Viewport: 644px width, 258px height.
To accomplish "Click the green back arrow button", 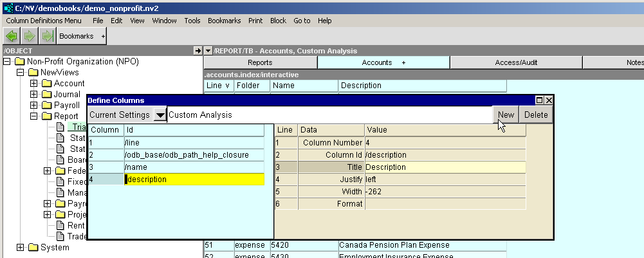I will click(12, 36).
